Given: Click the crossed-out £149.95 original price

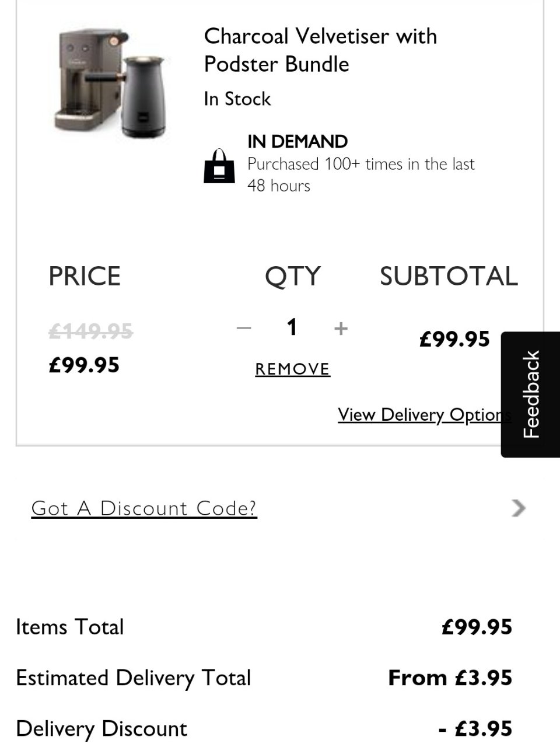Looking at the screenshot, I should tap(90, 331).
